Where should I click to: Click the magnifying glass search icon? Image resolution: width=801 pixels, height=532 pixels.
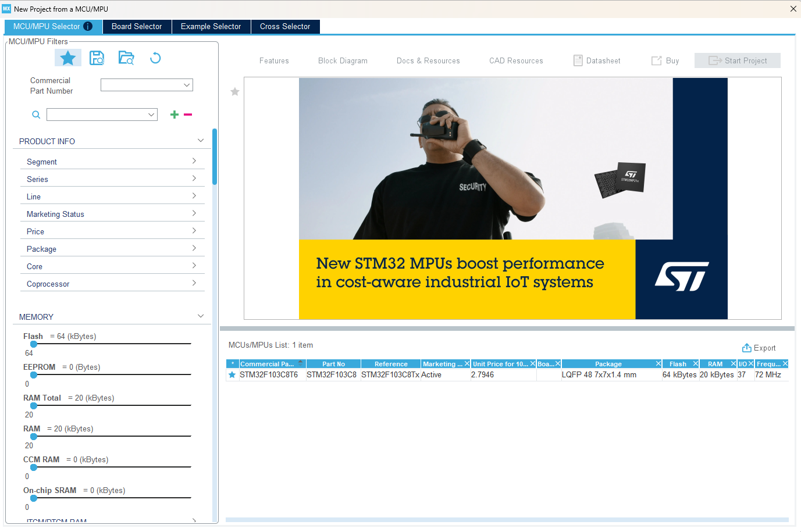[36, 115]
